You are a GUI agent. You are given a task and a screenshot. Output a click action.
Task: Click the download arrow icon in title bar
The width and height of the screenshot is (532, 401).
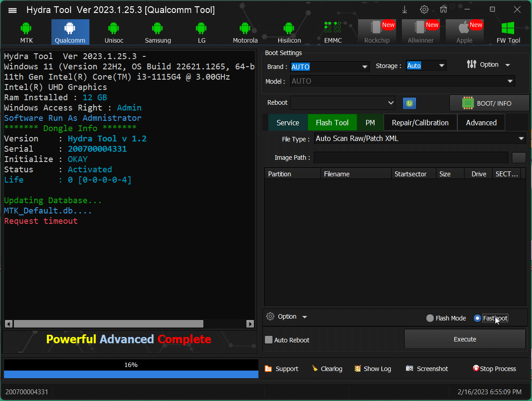(x=405, y=10)
